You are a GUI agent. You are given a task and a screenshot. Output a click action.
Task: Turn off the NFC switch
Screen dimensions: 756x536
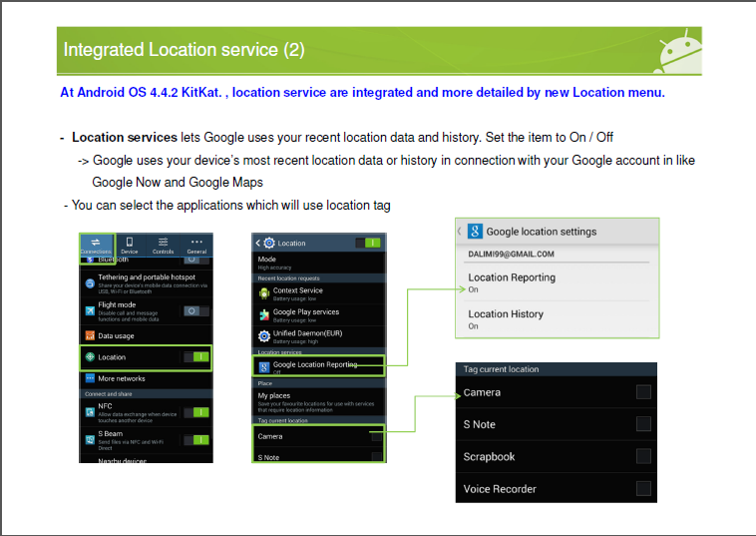(x=196, y=411)
